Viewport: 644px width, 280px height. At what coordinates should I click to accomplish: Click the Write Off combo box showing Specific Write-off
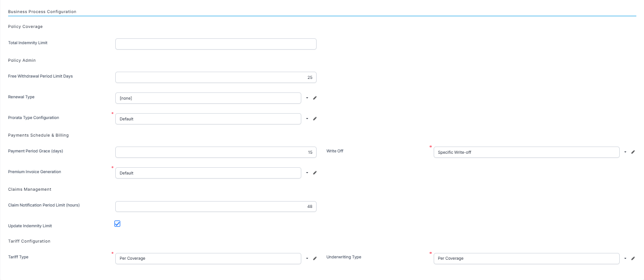[526, 152]
